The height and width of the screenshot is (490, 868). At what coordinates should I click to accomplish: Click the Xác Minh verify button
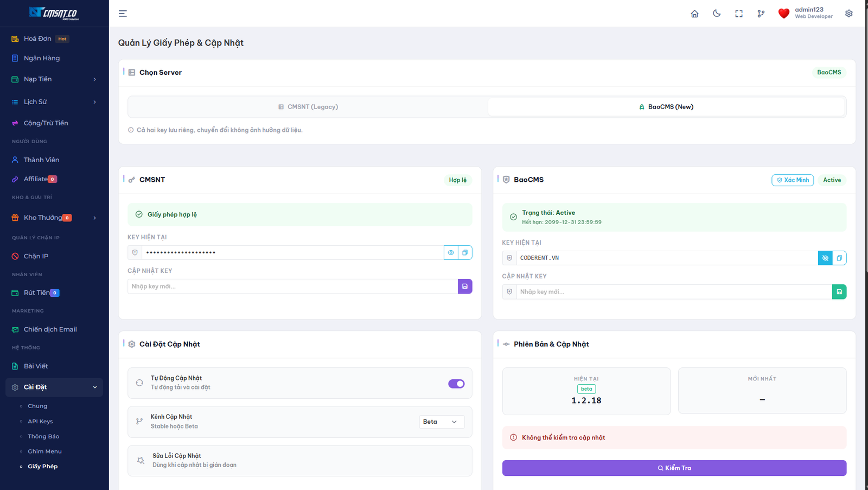click(x=793, y=180)
